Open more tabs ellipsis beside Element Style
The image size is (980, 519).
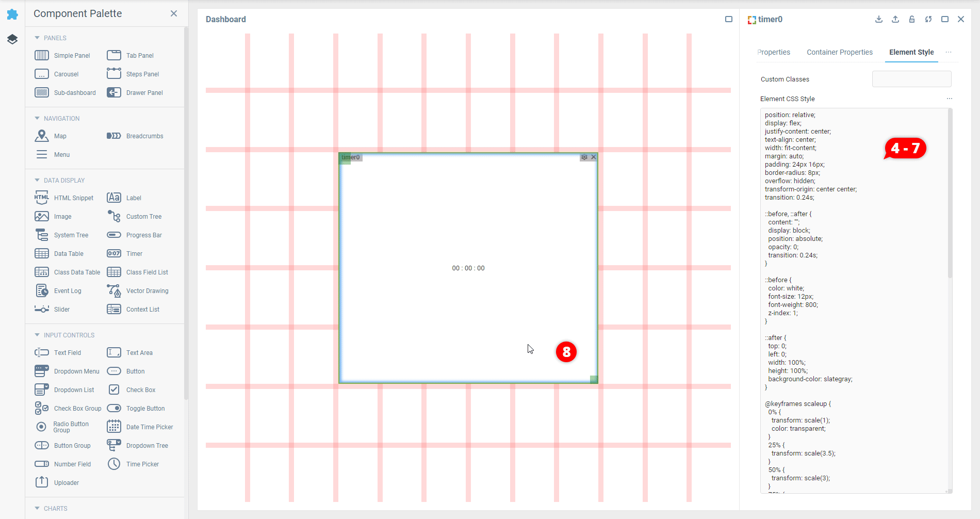coord(949,52)
